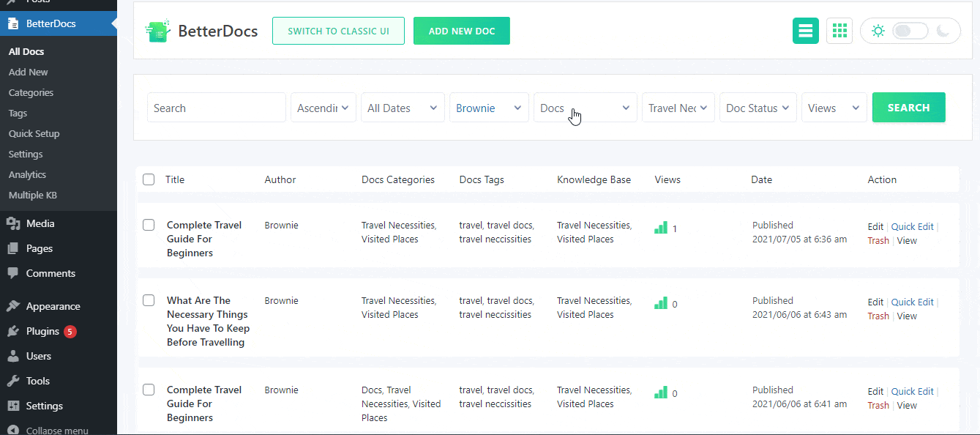Click the Date column header
The image size is (980, 435).
click(761, 179)
